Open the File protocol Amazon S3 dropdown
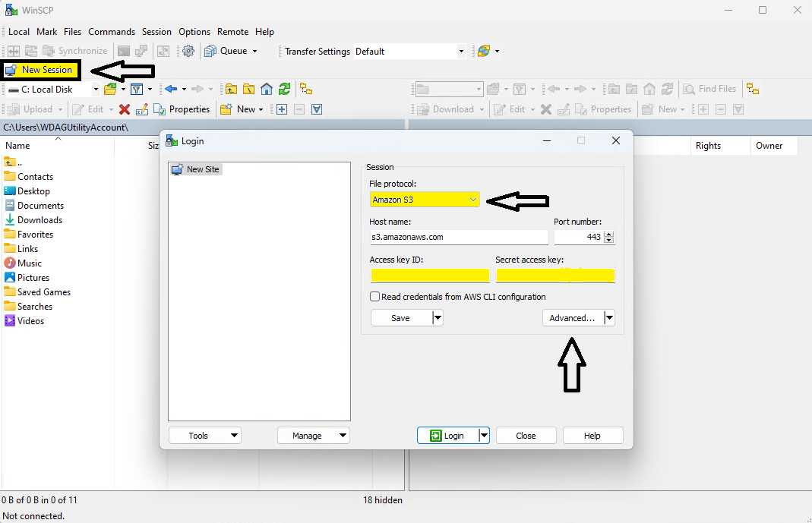 click(425, 200)
